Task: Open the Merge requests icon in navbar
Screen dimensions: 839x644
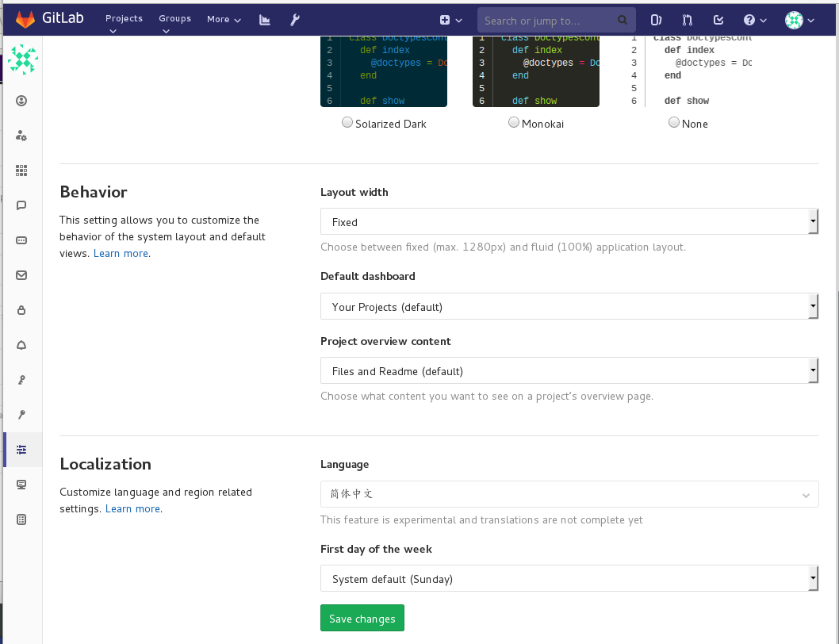Action: point(688,20)
